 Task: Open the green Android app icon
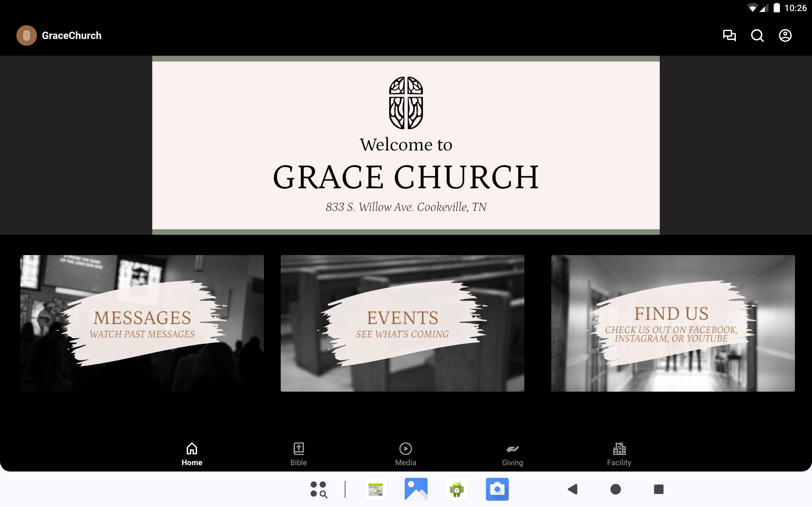pos(457,489)
